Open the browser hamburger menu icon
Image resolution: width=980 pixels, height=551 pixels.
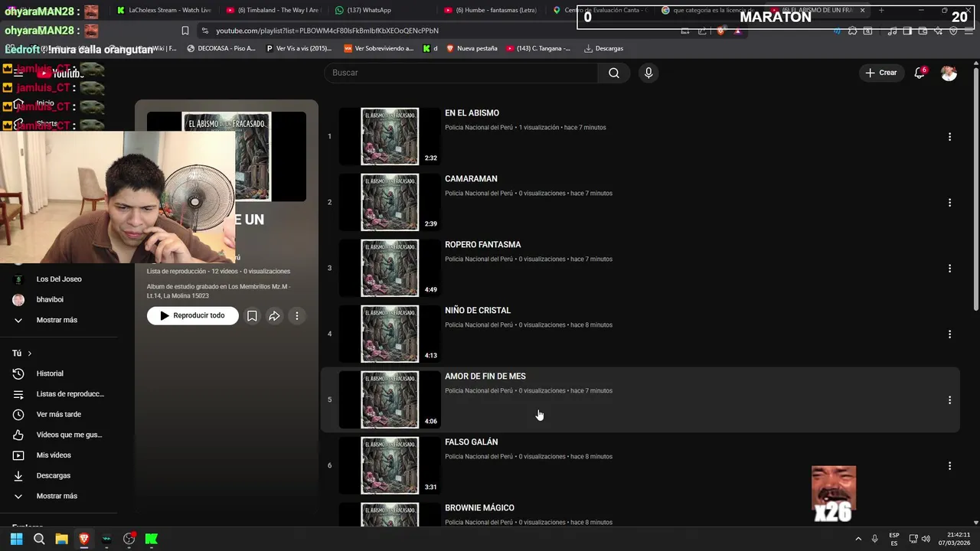(969, 31)
